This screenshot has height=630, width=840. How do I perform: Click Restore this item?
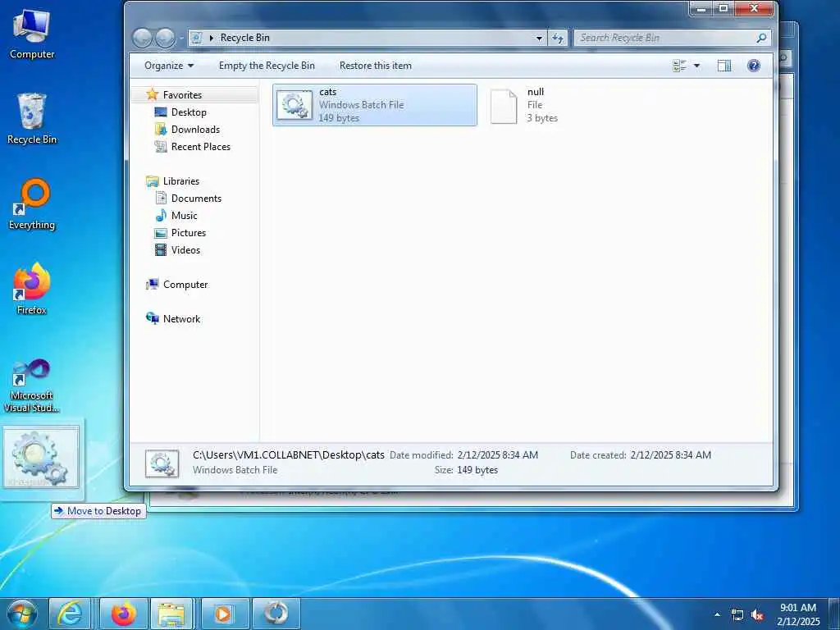pyautogui.click(x=376, y=66)
